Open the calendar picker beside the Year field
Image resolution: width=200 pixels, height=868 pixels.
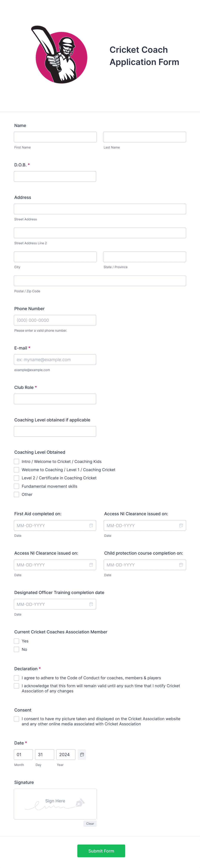(x=82, y=754)
